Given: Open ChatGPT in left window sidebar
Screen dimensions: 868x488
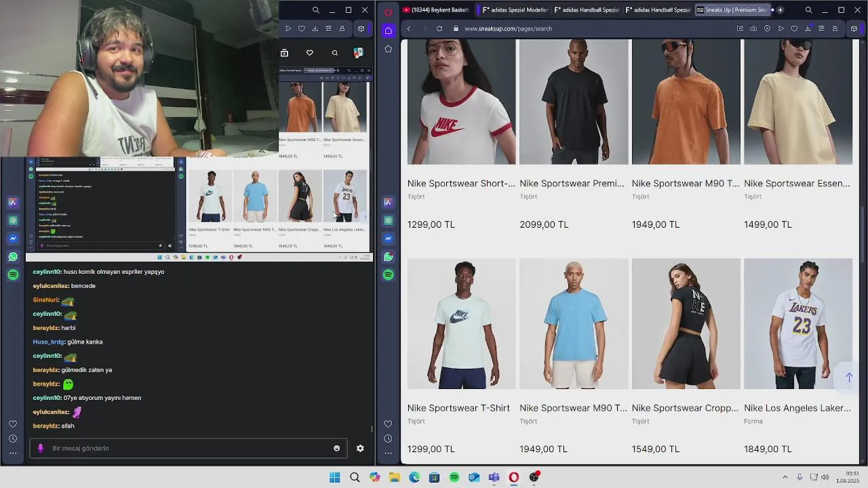Looking at the screenshot, I should [13, 220].
